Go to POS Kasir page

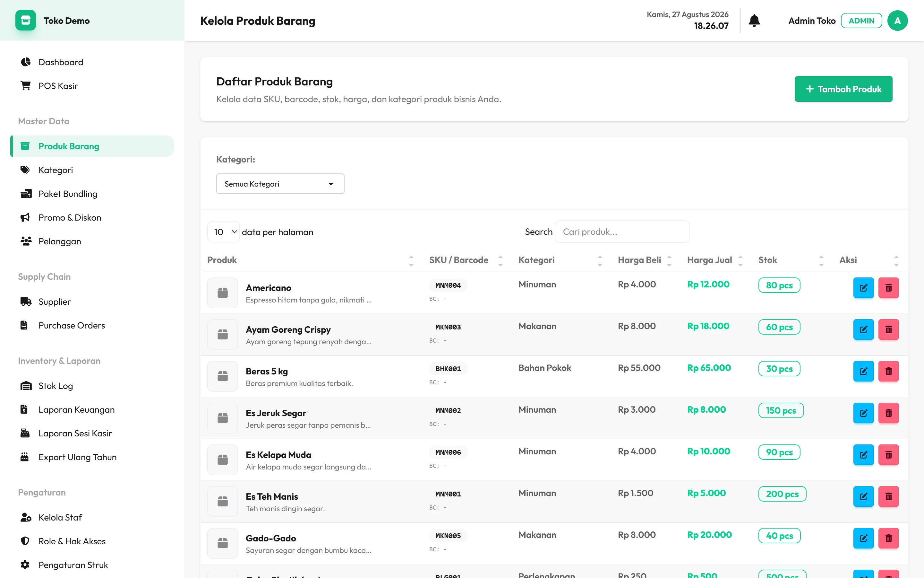point(92,86)
